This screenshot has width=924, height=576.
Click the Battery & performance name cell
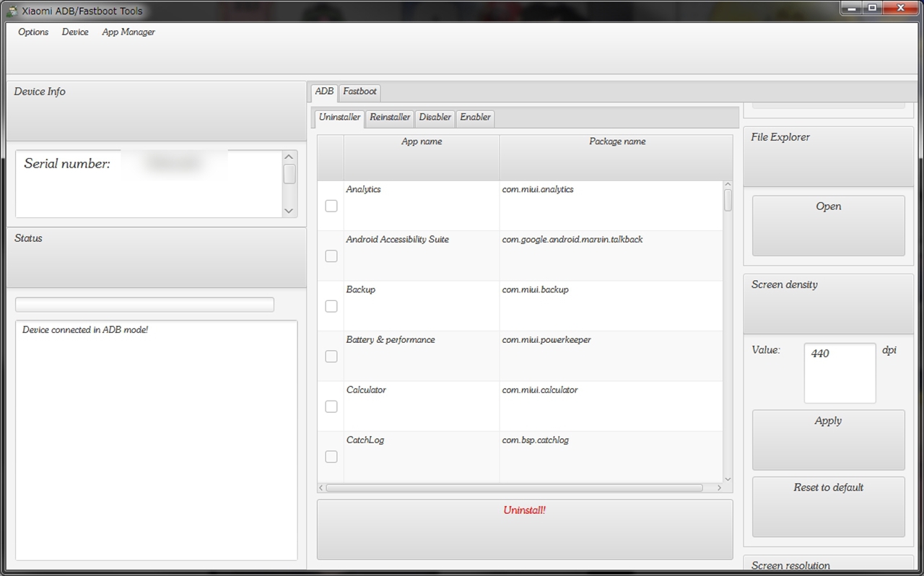[x=422, y=356]
